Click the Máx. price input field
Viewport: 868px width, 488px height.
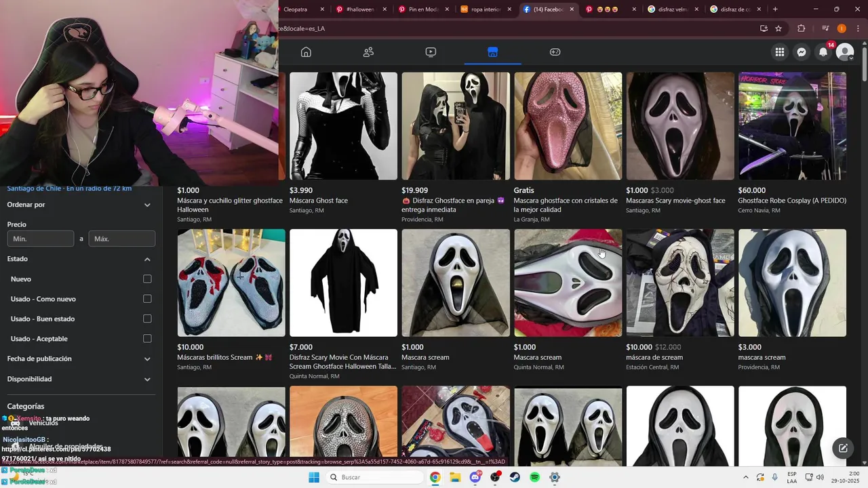coord(122,239)
